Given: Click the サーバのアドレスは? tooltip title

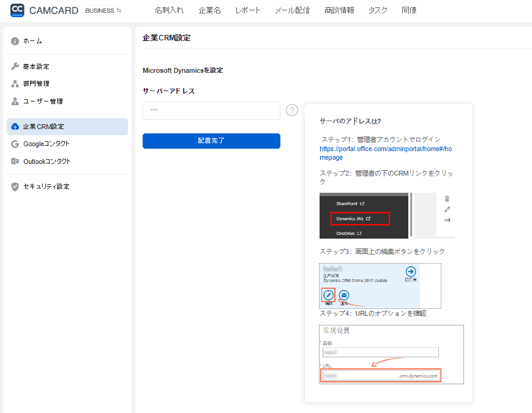Looking at the screenshot, I should 350,121.
